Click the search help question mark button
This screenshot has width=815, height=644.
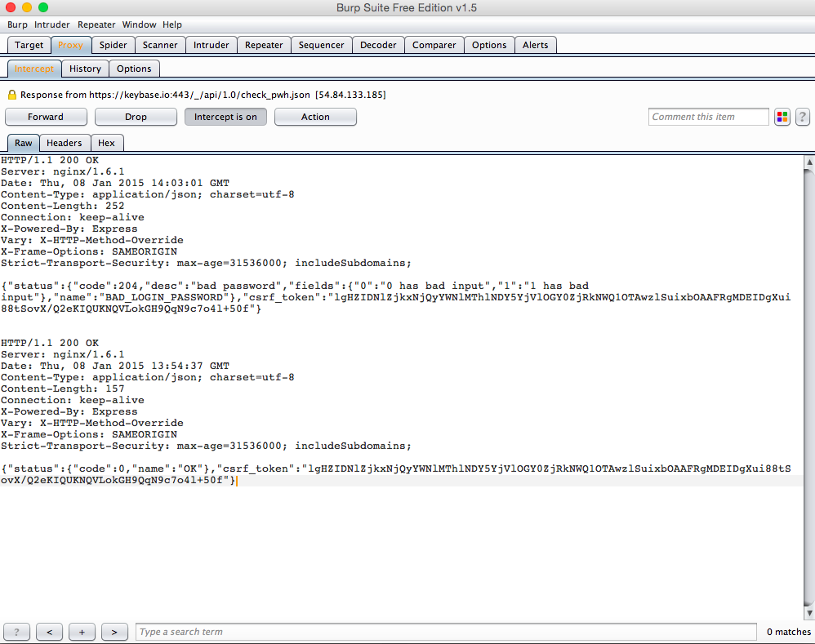16,632
